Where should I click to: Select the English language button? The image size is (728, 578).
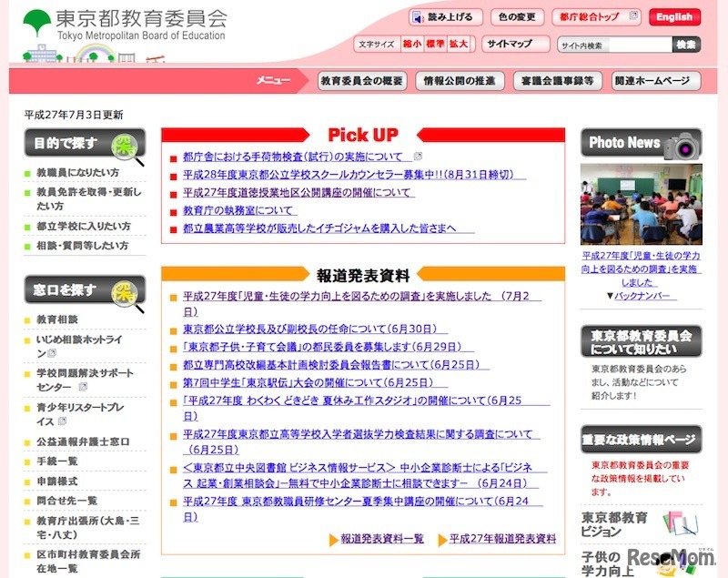tap(673, 15)
